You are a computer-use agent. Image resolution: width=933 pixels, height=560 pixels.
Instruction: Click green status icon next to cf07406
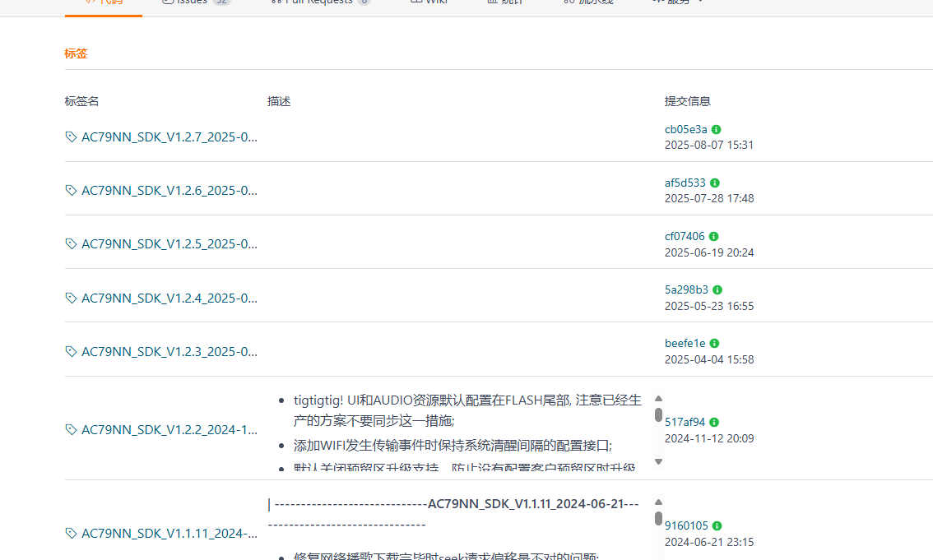point(713,237)
